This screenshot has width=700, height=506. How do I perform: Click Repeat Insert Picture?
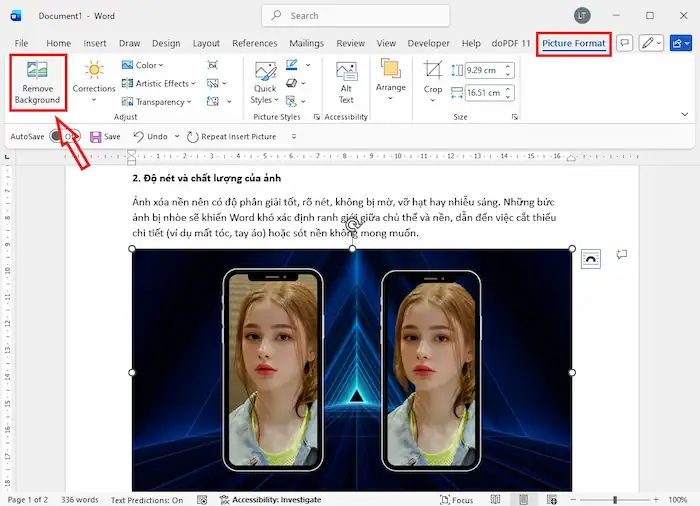click(232, 137)
